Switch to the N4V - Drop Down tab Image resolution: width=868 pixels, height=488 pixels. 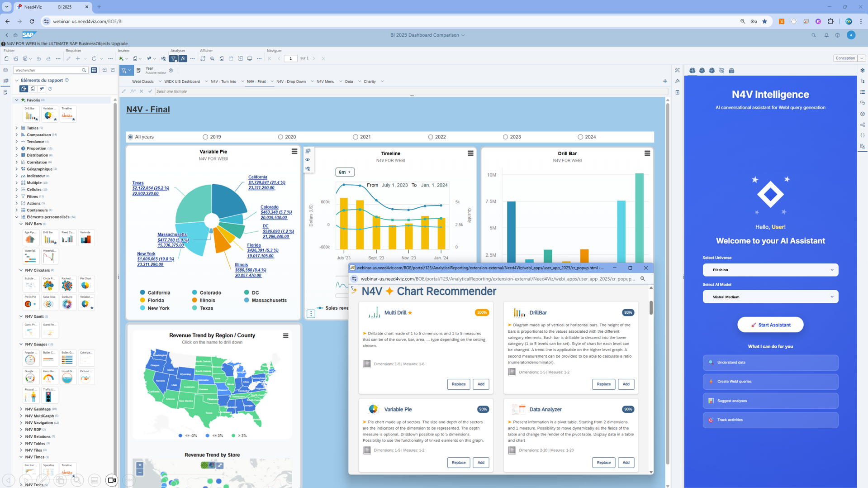pyautogui.click(x=291, y=81)
